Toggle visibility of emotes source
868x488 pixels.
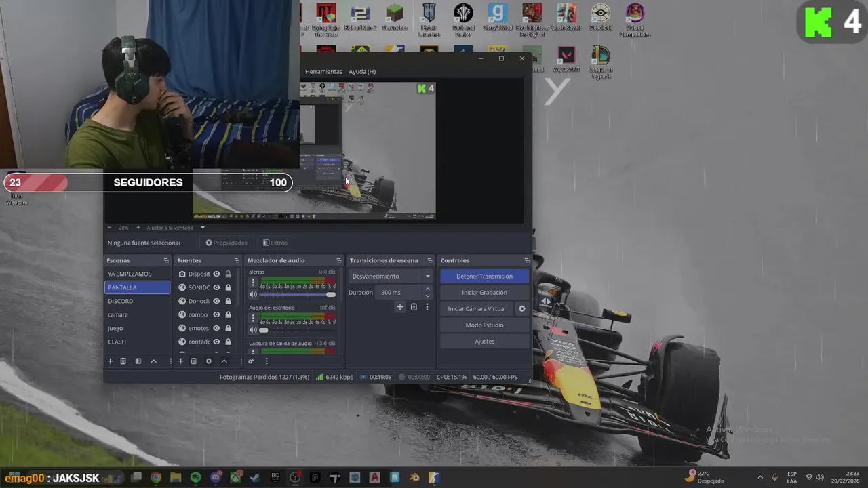(216, 328)
